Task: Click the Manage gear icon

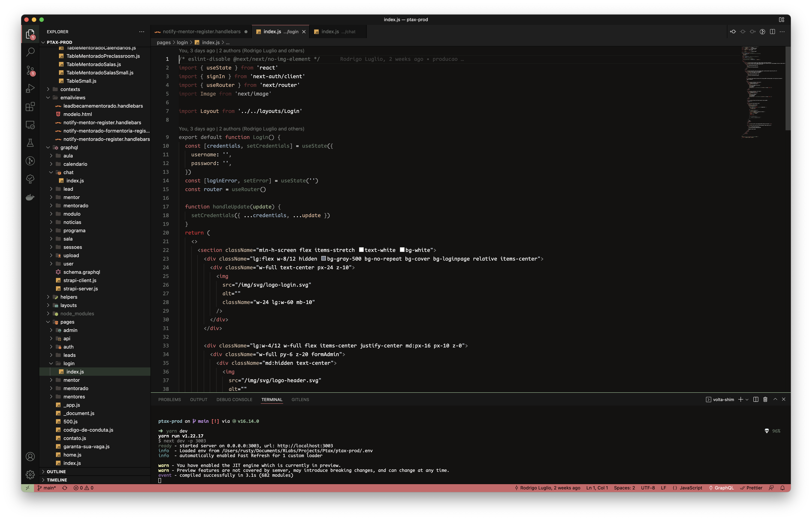Action: pos(30,474)
